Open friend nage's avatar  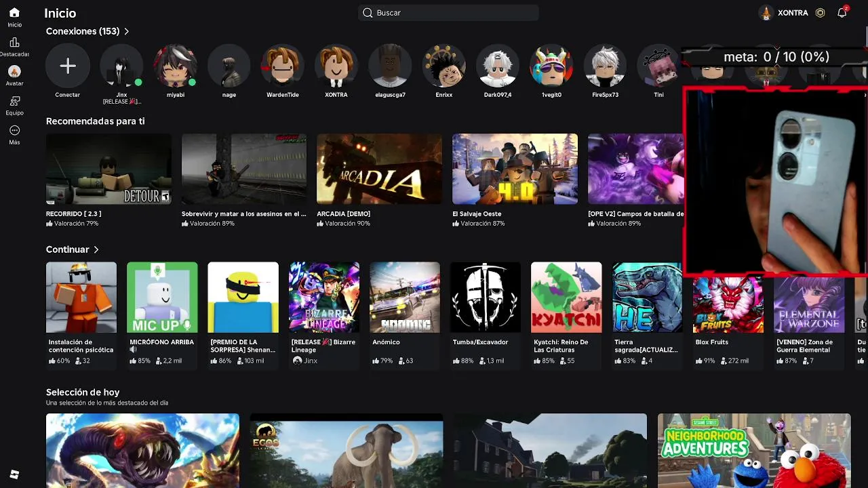click(229, 66)
